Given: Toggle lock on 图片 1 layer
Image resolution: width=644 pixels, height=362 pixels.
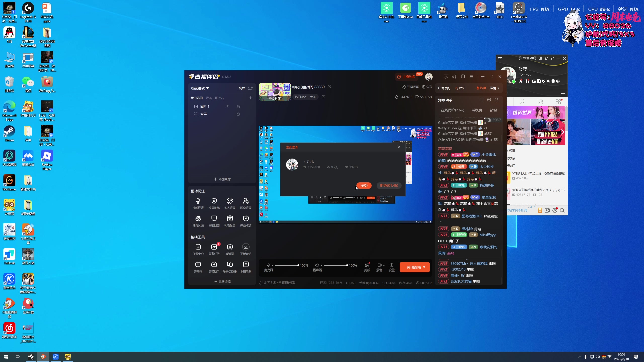Looking at the screenshot, I should pos(238,107).
